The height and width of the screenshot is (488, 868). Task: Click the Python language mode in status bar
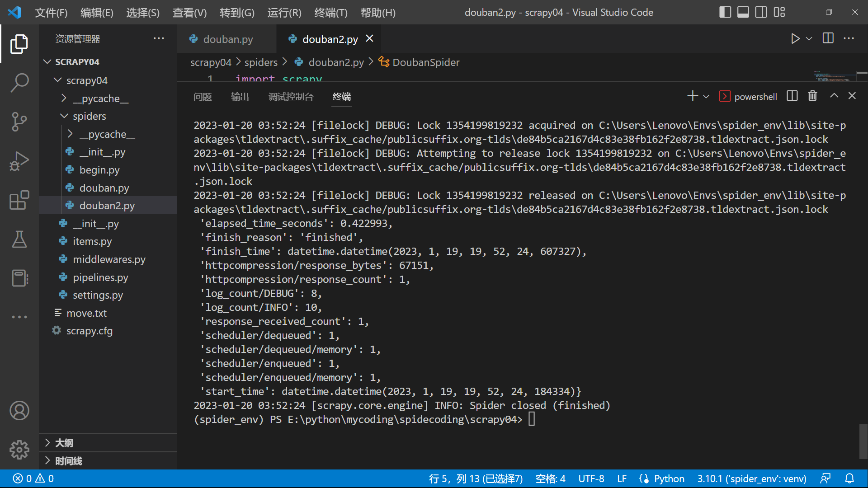(x=669, y=479)
